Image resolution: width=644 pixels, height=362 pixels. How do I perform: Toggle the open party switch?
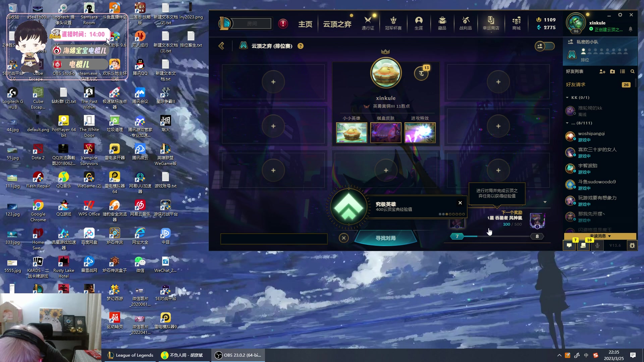tap(544, 46)
